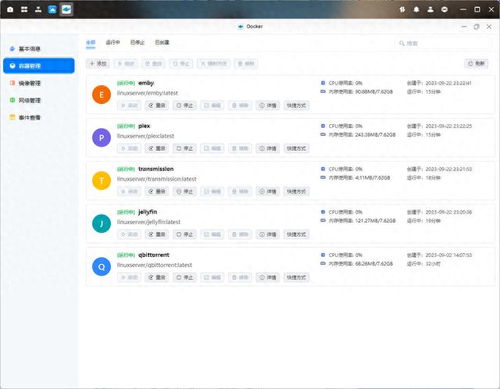Image resolution: width=500 pixels, height=389 pixels.
Task: Click the plex container name
Action: coord(144,126)
